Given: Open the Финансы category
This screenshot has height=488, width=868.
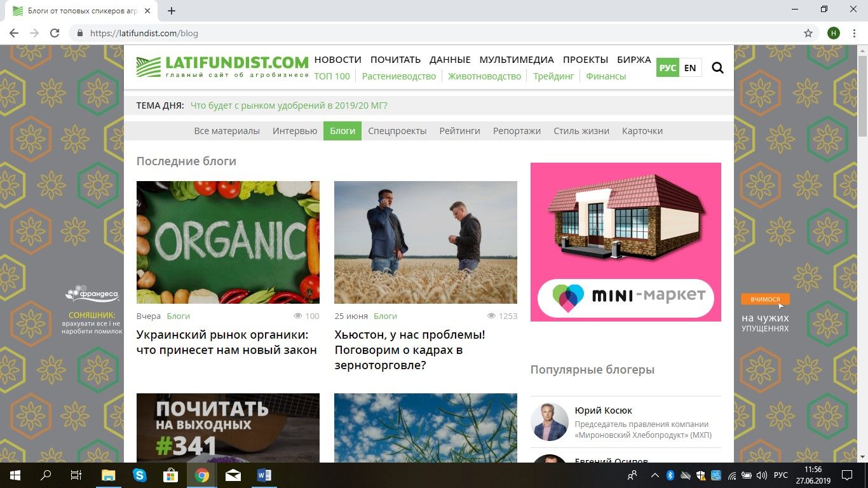Looking at the screenshot, I should [606, 76].
